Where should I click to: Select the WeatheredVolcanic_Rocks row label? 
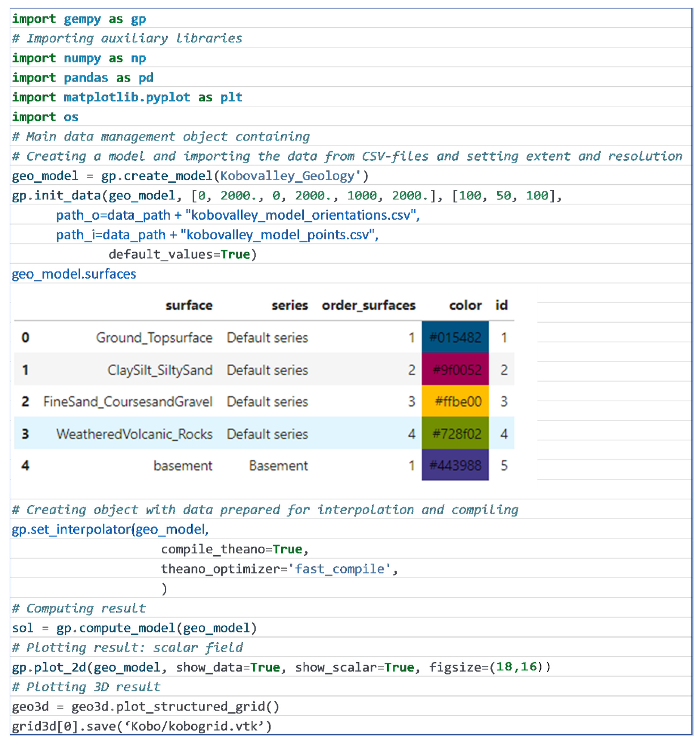[x=134, y=433]
